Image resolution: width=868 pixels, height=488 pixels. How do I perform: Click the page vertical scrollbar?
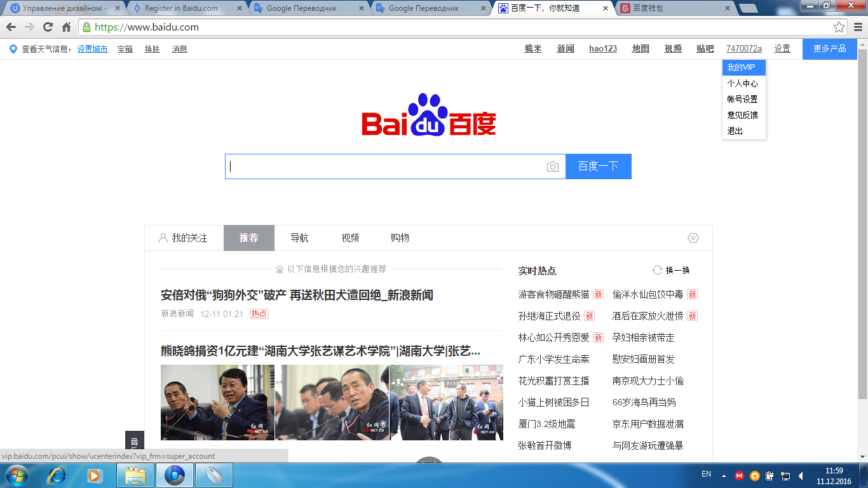pos(862,224)
